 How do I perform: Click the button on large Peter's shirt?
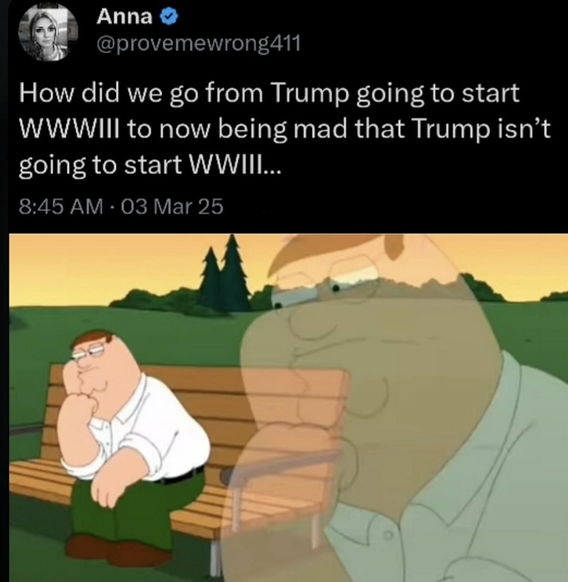point(389,536)
